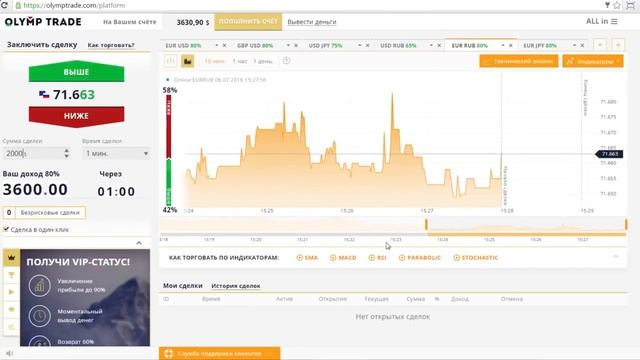The width and height of the screenshot is (640, 360).
Task: Close the GBP USD tab
Action: point(296,45)
